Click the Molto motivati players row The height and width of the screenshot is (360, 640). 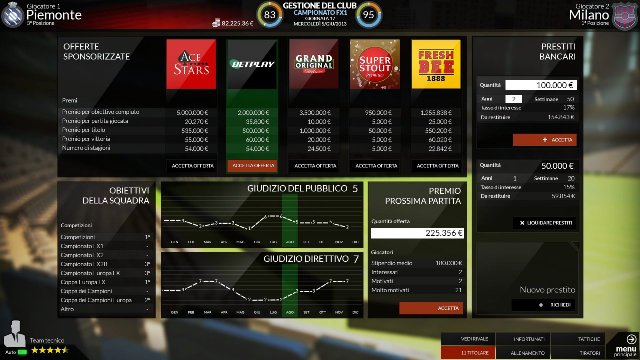pos(417,290)
